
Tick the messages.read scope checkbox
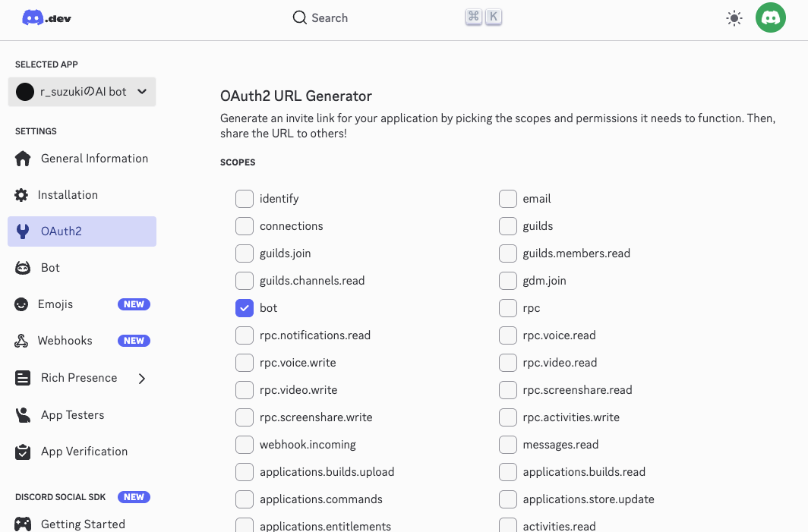point(508,445)
